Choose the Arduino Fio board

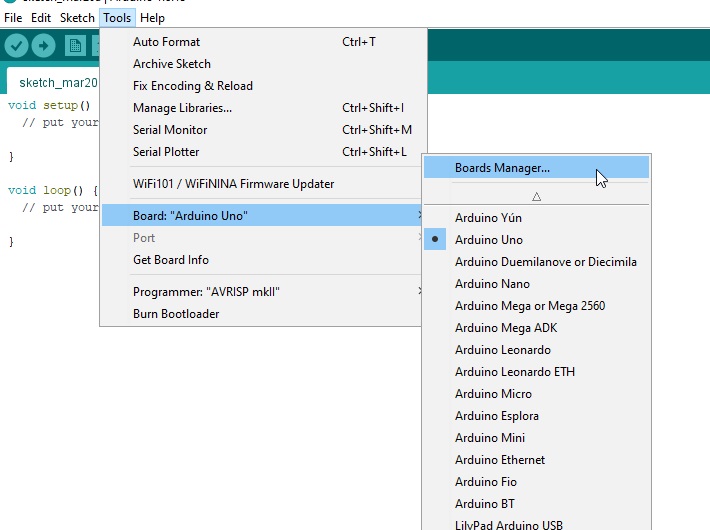(537, 482)
